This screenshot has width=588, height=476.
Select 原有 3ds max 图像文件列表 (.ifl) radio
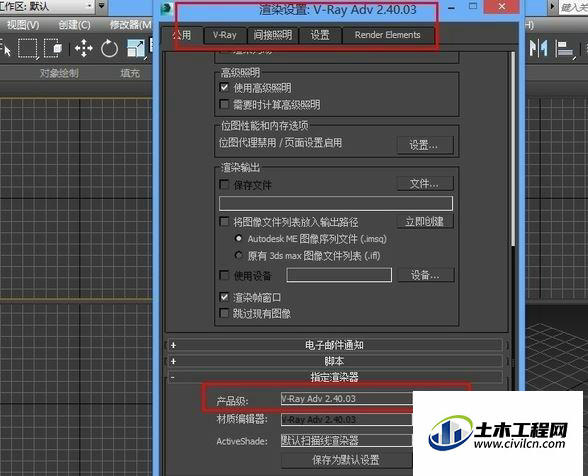pos(238,255)
